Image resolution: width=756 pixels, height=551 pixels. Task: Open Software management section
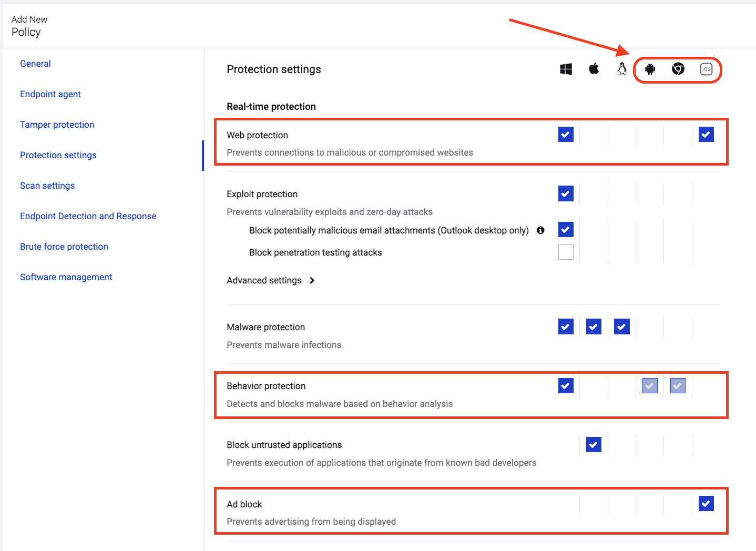tap(66, 277)
